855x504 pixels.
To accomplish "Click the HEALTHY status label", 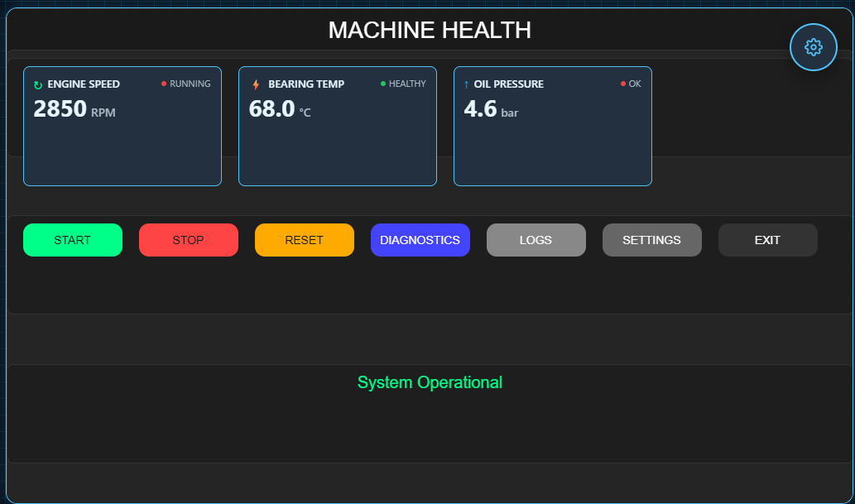I will tap(407, 84).
